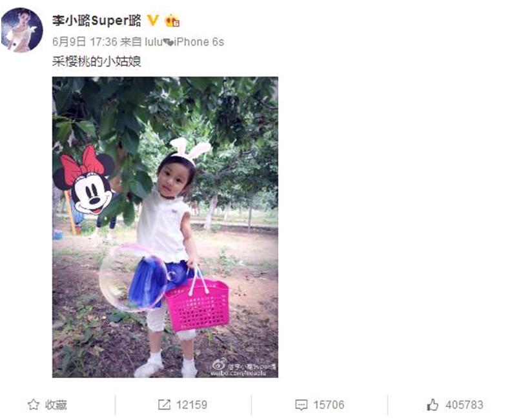Click the 收藏 label
521x420 pixels.
coord(56,405)
